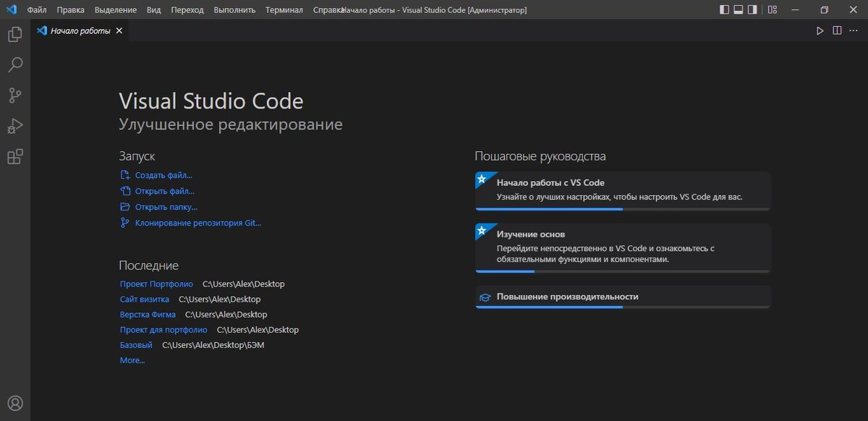
Task: Click the graduation cap icon on Повышение производительности
Action: click(485, 297)
